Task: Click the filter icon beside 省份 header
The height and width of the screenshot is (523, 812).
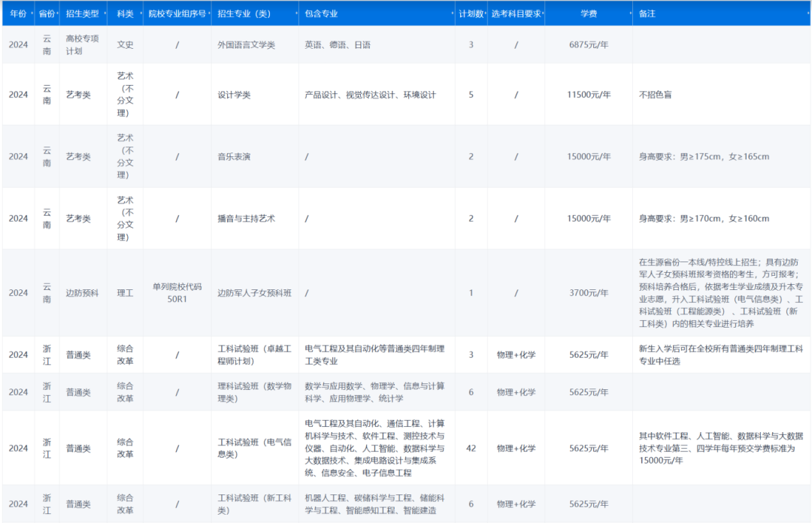Action: (56, 14)
